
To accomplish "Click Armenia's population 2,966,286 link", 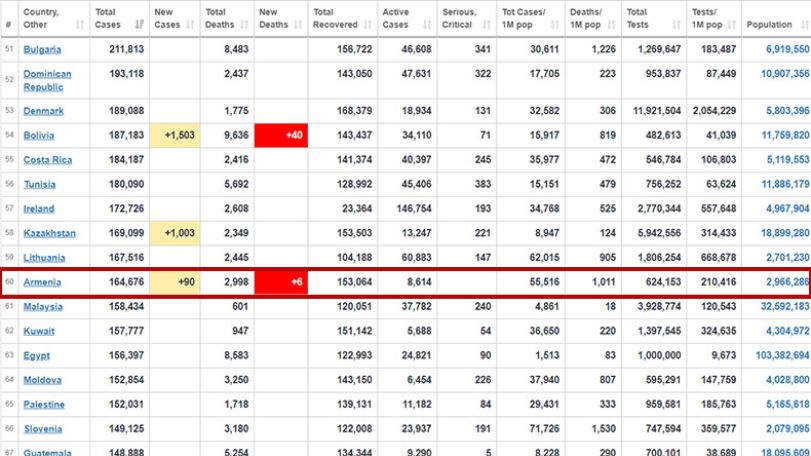I will (x=787, y=282).
